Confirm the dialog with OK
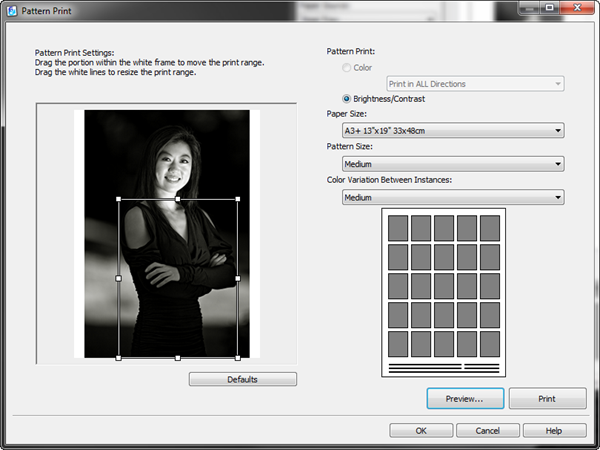 (421, 430)
